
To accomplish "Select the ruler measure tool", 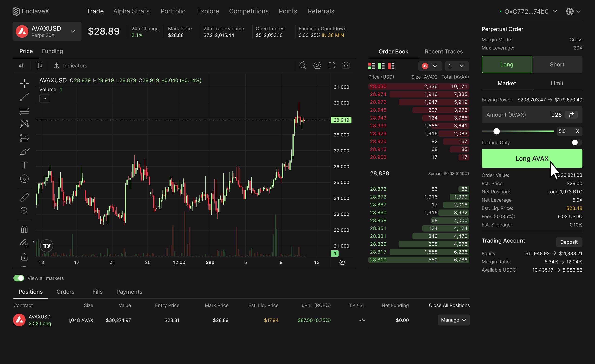I will click(24, 197).
